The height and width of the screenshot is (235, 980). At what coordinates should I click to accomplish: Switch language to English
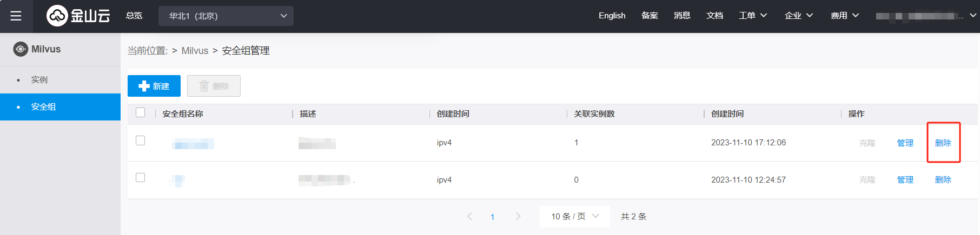(612, 16)
